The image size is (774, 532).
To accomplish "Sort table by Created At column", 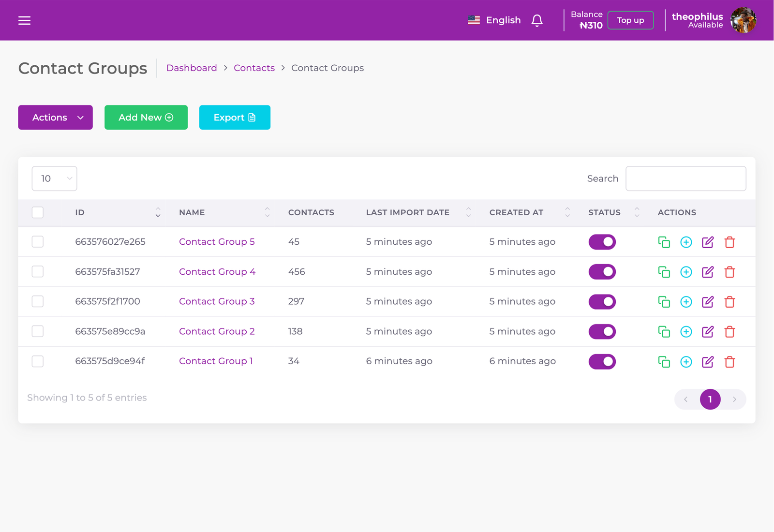I will click(x=567, y=212).
